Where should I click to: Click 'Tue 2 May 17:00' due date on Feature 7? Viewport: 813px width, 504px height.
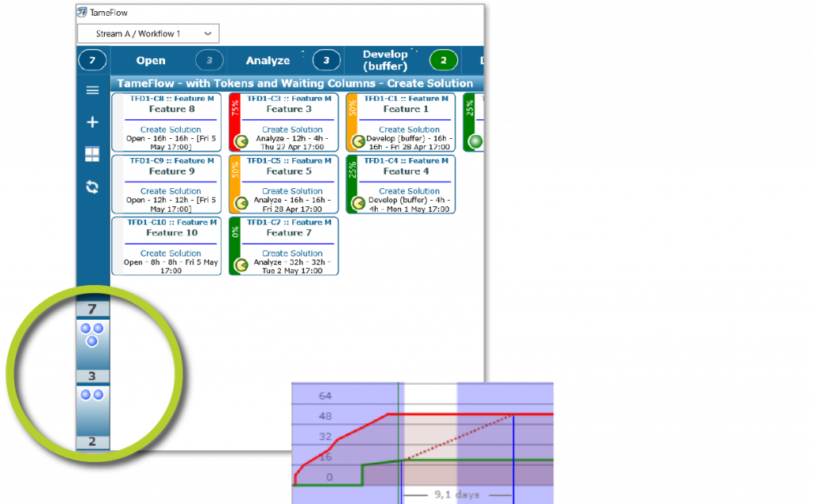tap(292, 271)
